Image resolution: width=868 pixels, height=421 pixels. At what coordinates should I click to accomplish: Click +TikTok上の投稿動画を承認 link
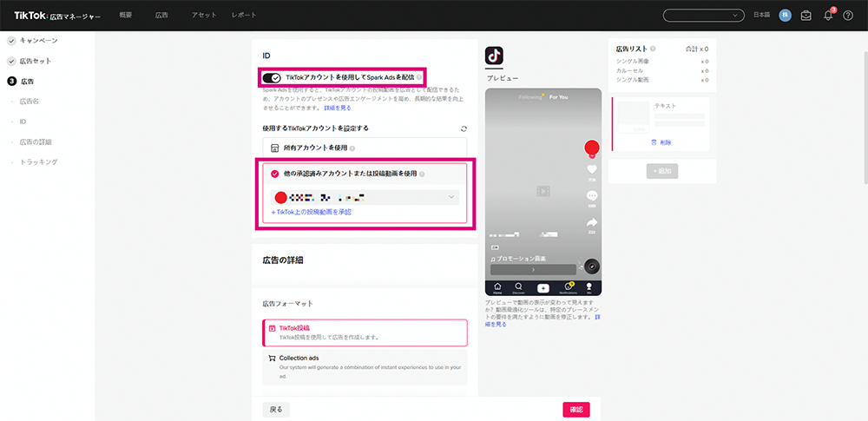click(x=311, y=212)
